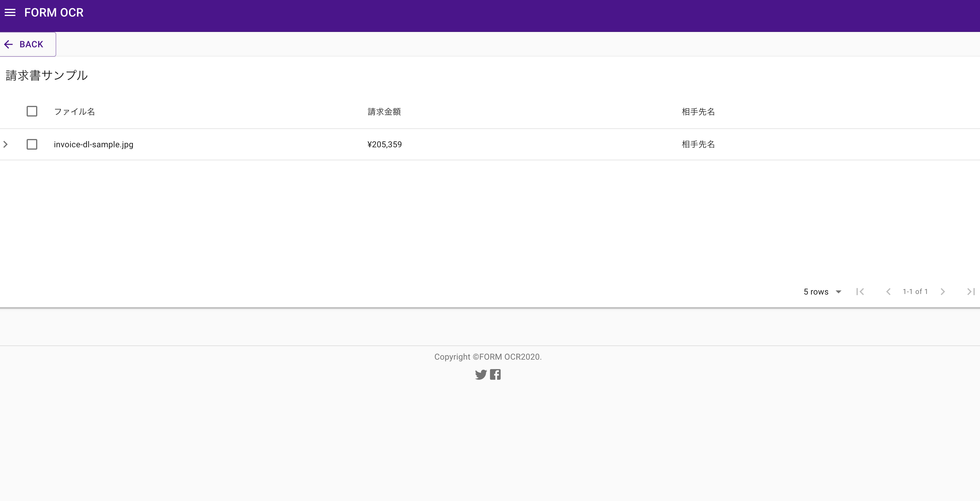This screenshot has height=501, width=980.
Task: Go to the first page of results
Action: coord(860,292)
